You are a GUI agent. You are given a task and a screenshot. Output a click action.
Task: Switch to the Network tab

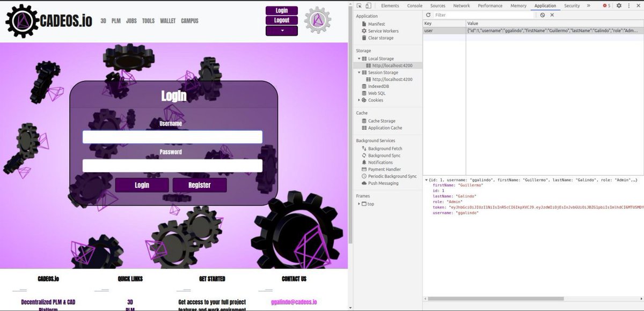(x=462, y=5)
